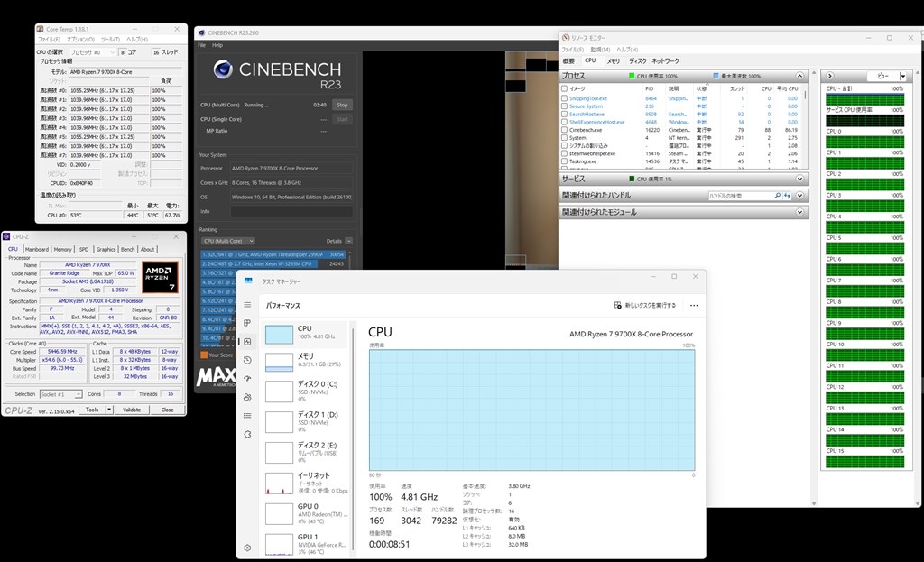Open the Socket #1 selection dropdown in CPU-Z
Screen dimensions: 924x562
60,394
